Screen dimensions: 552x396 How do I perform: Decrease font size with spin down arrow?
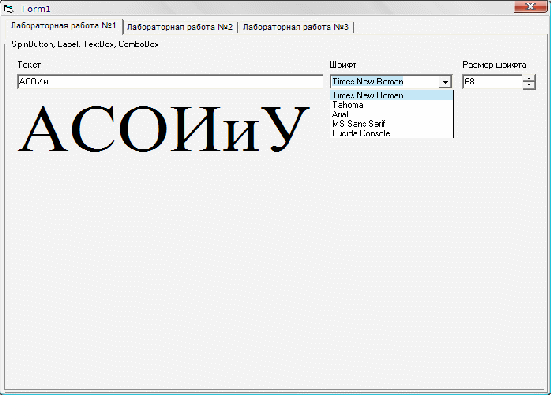[x=529, y=86]
